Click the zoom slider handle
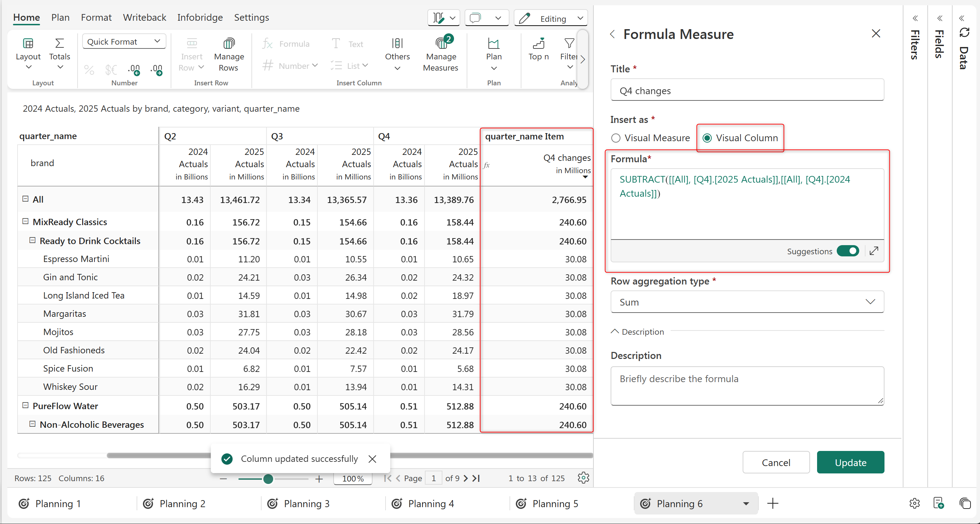The height and width of the screenshot is (524, 980). tap(268, 479)
